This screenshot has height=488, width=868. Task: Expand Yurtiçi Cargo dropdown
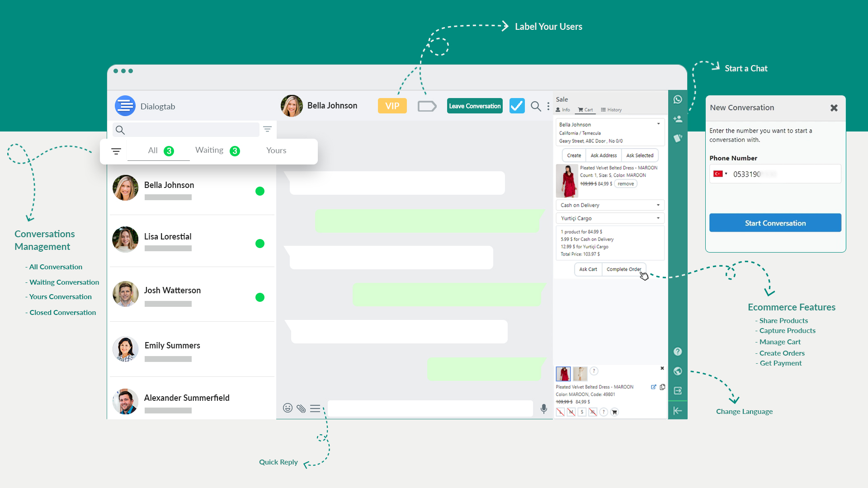click(x=610, y=218)
